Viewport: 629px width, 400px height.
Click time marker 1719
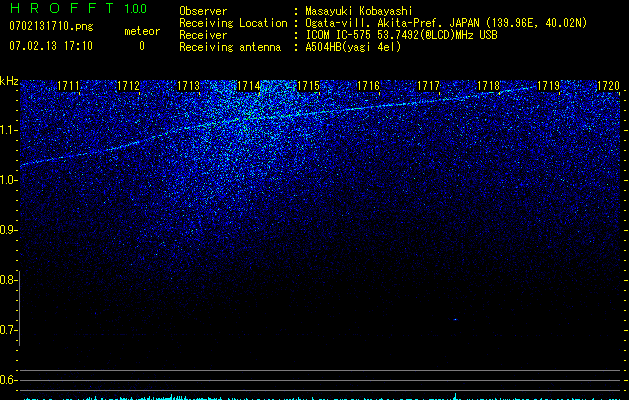[x=548, y=86]
